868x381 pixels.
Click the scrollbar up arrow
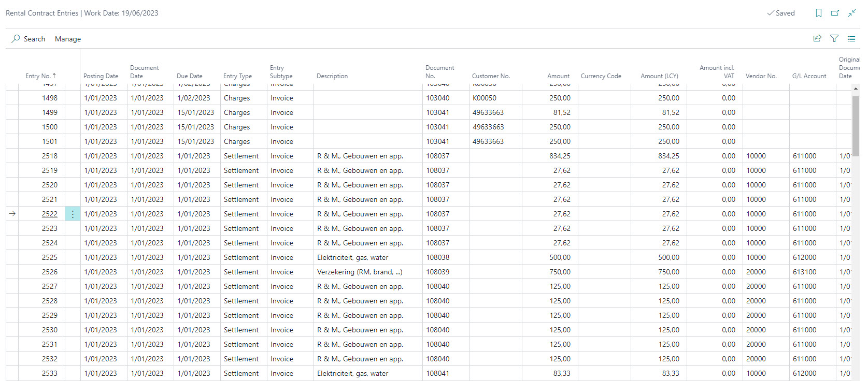[x=856, y=89]
